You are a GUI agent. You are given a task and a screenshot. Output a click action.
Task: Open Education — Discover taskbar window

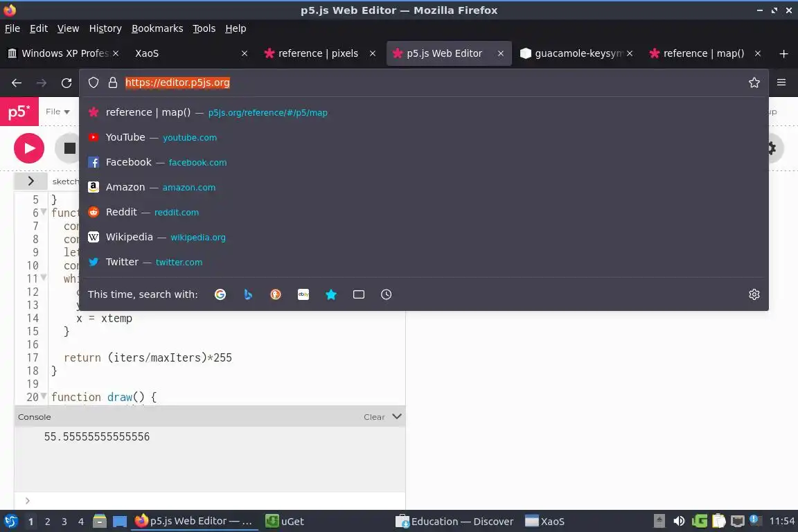(454, 522)
